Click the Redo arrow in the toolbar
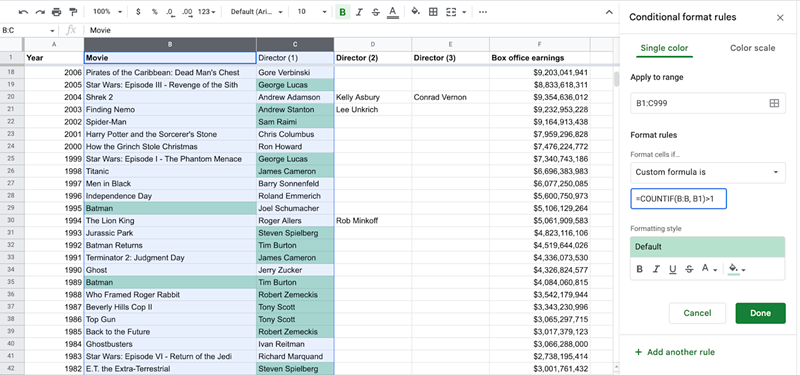The width and height of the screenshot is (800, 375). 40,12
